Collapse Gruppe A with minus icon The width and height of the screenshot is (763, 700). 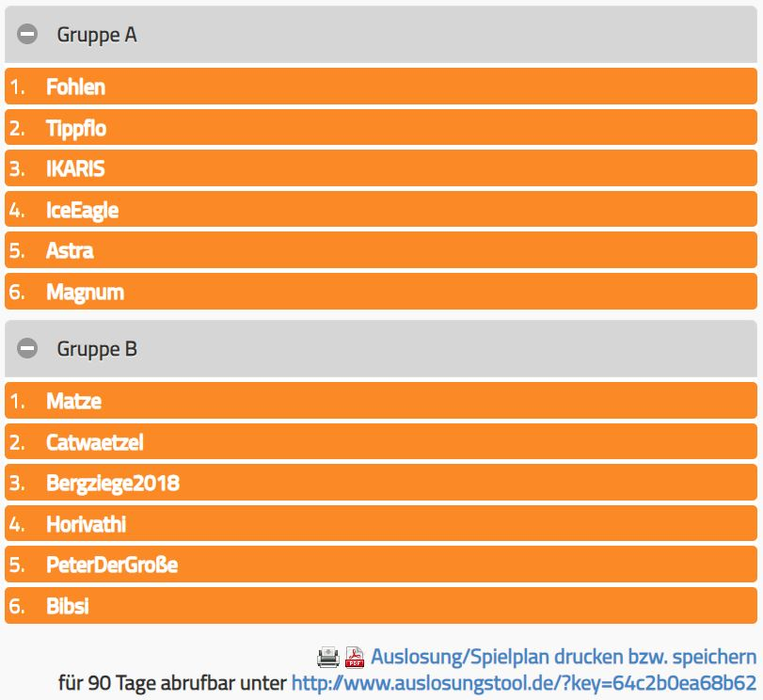pos(28,35)
